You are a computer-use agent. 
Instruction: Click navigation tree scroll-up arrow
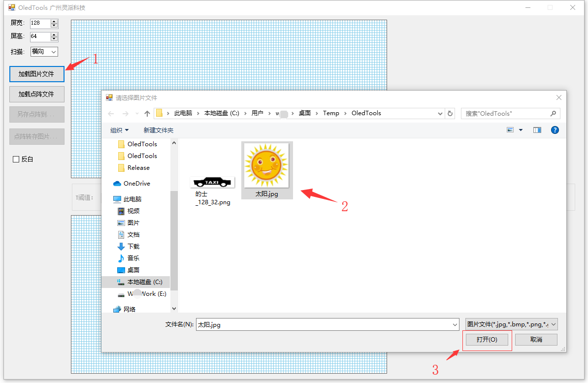174,143
